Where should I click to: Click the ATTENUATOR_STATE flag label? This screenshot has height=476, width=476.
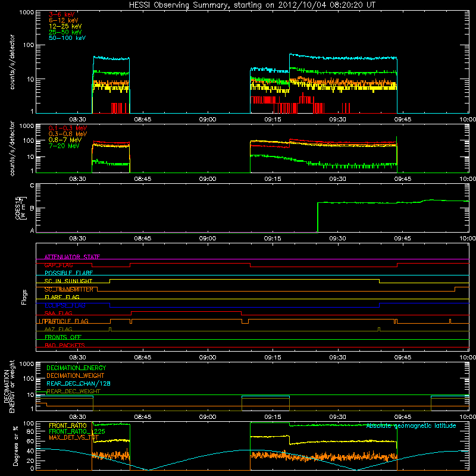point(72,257)
